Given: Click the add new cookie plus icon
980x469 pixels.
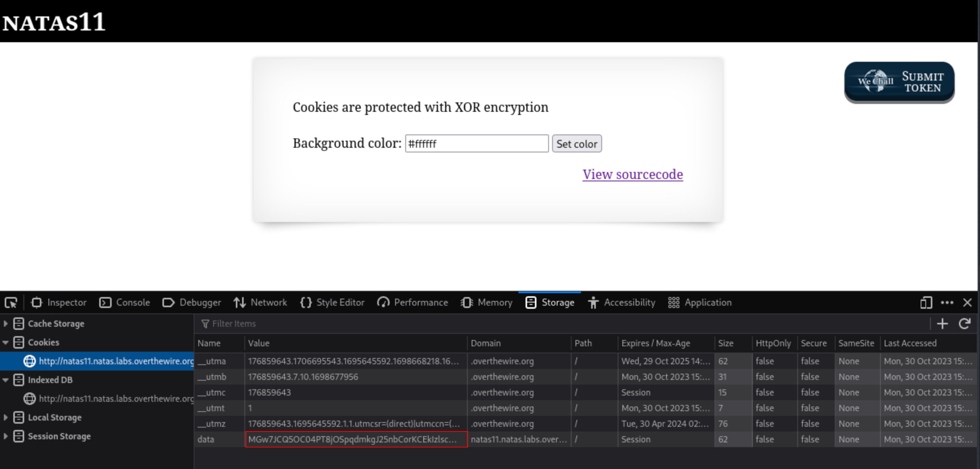Looking at the screenshot, I should (942, 324).
